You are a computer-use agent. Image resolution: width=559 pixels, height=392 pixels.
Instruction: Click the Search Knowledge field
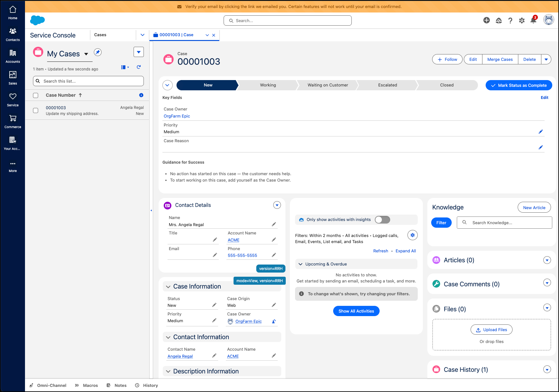505,223
